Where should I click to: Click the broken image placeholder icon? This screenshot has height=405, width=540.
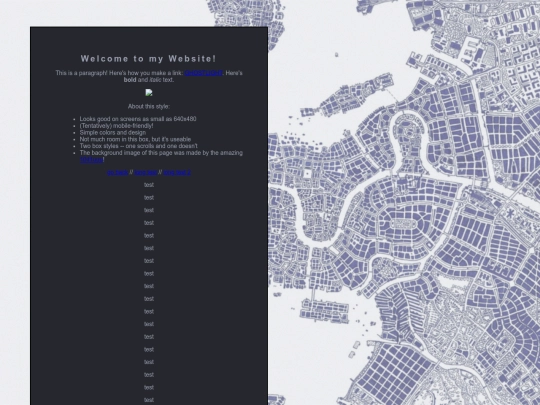[x=149, y=93]
